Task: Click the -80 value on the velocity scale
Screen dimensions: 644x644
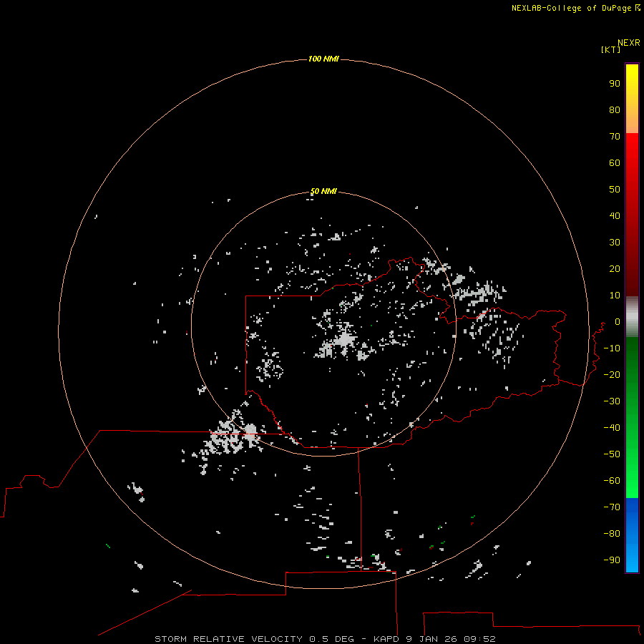Action: click(612, 534)
